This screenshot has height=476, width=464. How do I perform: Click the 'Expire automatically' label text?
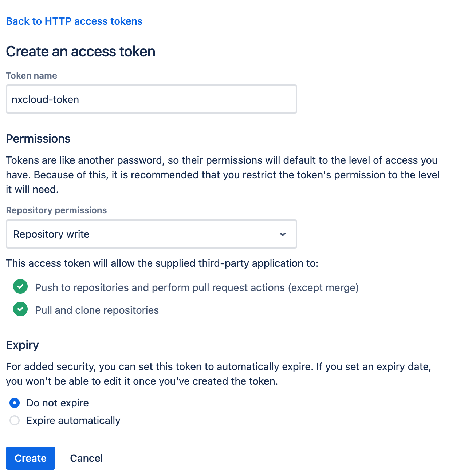point(73,420)
